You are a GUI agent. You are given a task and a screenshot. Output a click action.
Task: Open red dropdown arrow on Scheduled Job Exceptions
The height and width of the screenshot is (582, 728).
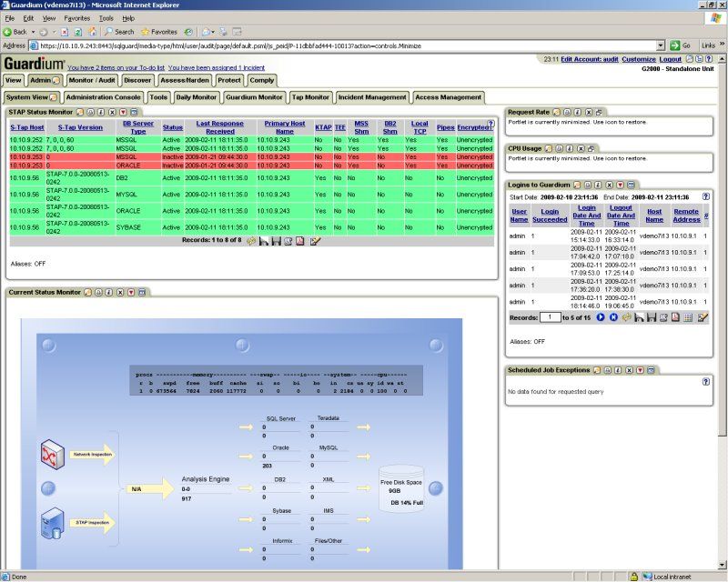[640, 370]
